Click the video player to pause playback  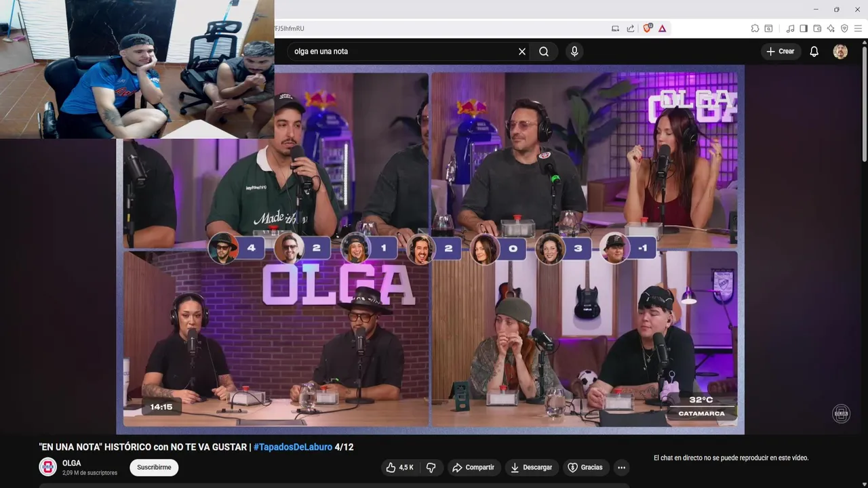pyautogui.click(x=430, y=249)
